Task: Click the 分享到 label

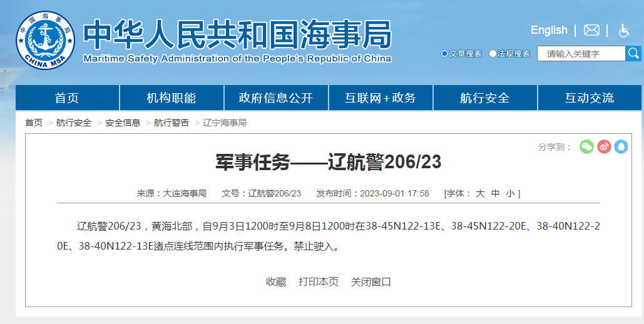Action: coord(555,147)
